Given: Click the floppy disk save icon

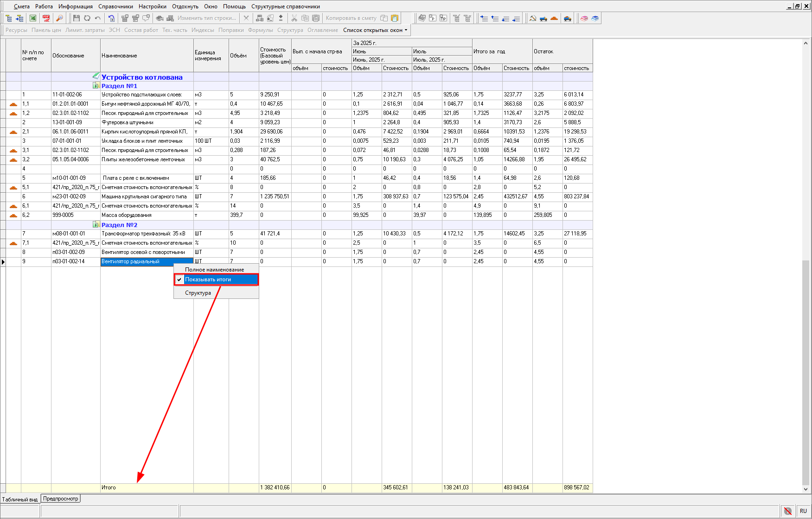Looking at the screenshot, I should coord(77,18).
